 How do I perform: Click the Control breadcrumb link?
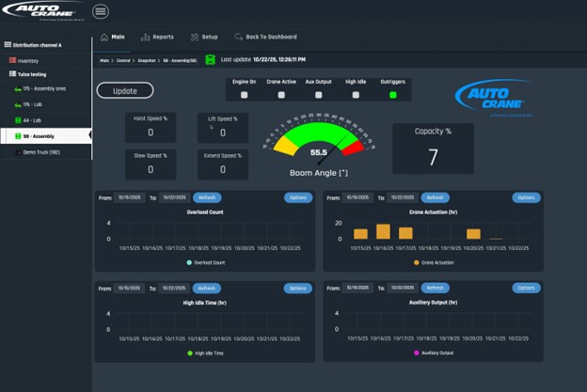click(x=123, y=60)
